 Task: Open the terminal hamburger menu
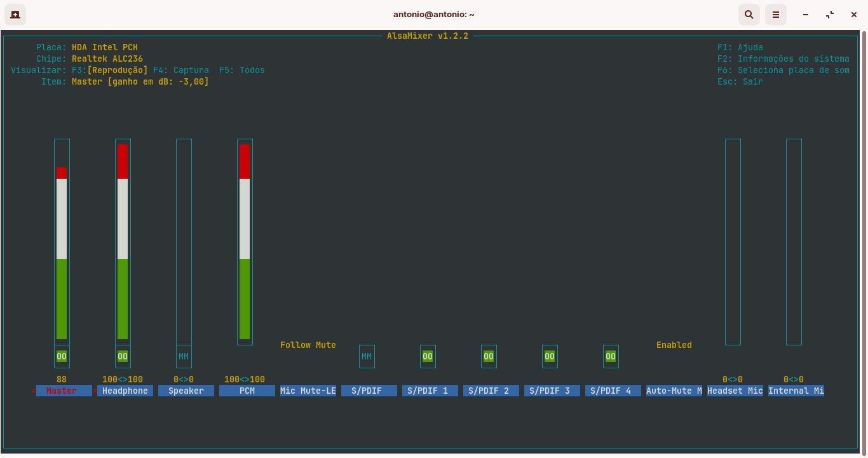pyautogui.click(x=776, y=14)
